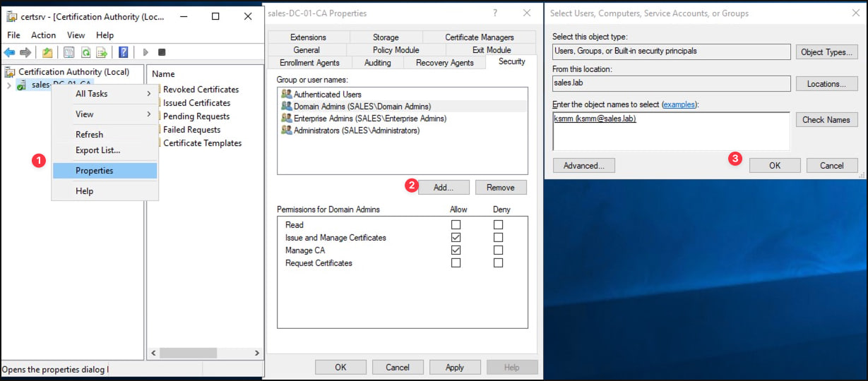Screen dimensions: 868x381
Task: Open the toolbar Properties sheet icon
Action: click(69, 52)
